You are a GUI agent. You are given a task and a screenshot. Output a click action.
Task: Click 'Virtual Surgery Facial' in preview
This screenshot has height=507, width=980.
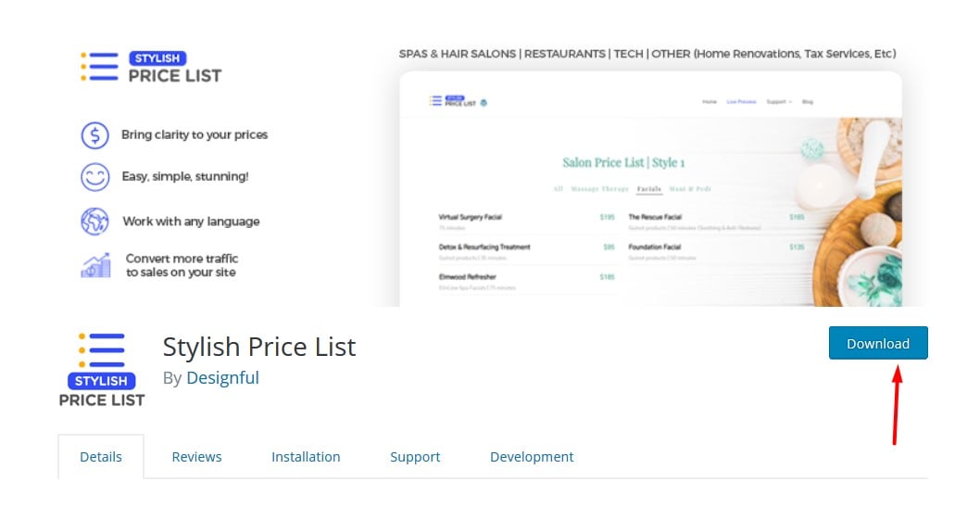[470, 217]
